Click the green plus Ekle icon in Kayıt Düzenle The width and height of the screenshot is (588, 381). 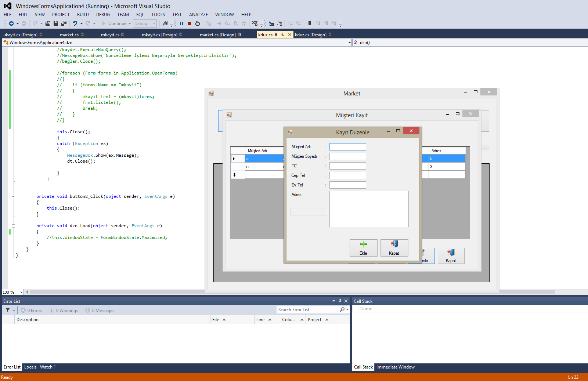tap(364, 244)
